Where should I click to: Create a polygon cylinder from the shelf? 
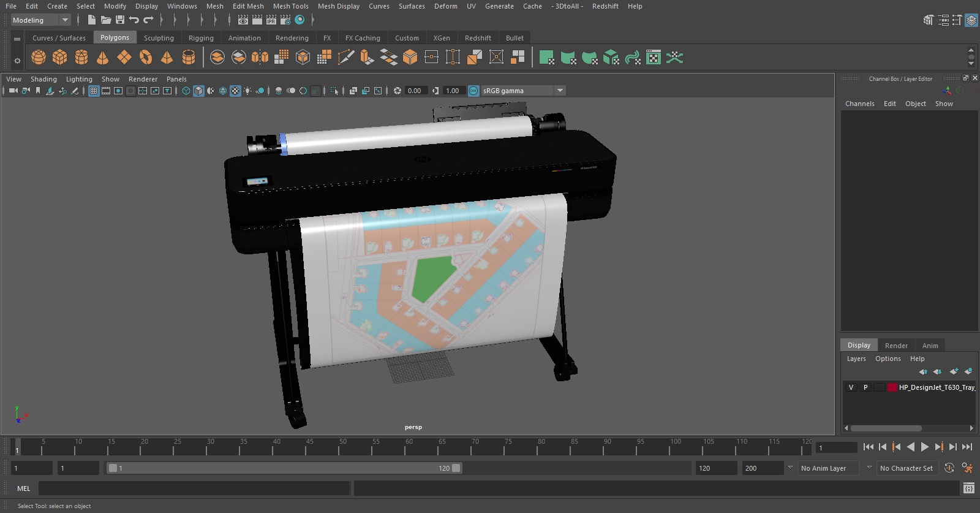click(x=81, y=58)
